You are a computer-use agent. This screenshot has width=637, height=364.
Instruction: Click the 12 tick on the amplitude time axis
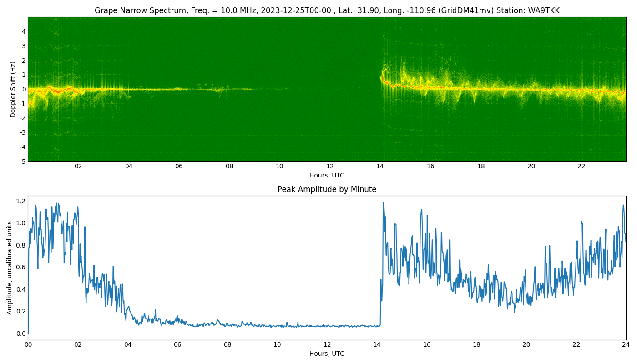327,344
